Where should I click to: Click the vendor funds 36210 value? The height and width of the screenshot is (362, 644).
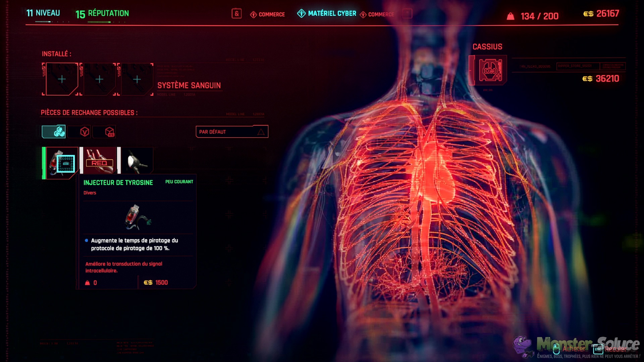pyautogui.click(x=601, y=78)
